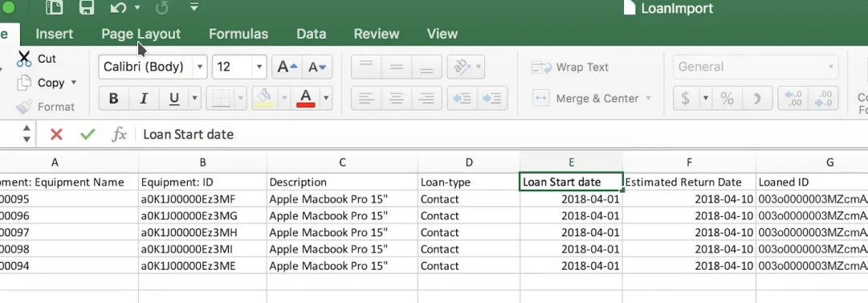Image resolution: width=868 pixels, height=303 pixels.
Task: Click the Bottom Align icon
Action: (x=427, y=67)
